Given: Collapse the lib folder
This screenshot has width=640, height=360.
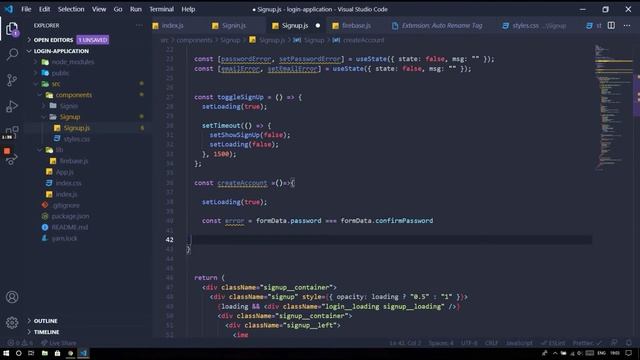Looking at the screenshot, I should coord(59,150).
